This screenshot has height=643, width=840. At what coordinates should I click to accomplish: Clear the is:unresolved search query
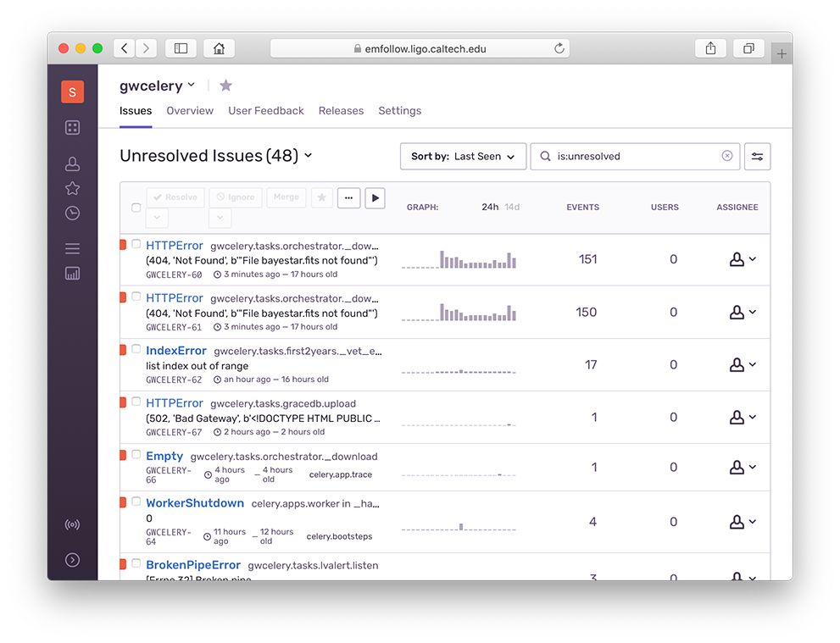727,156
